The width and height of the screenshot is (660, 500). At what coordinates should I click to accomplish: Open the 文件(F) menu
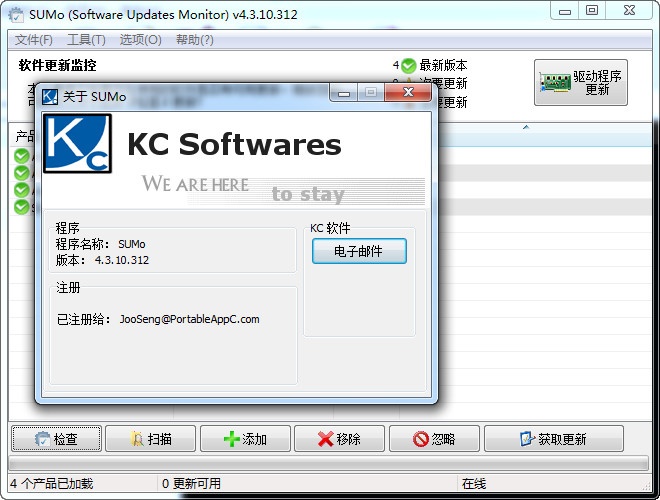point(34,40)
